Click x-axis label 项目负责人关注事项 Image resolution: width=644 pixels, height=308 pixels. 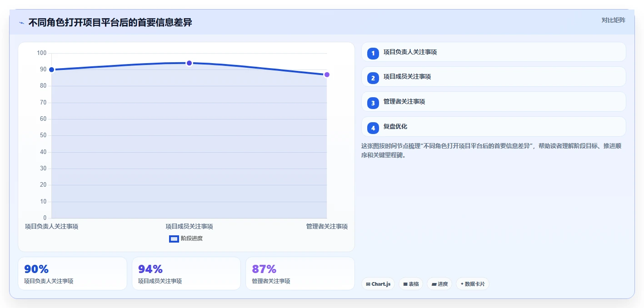pos(51,226)
